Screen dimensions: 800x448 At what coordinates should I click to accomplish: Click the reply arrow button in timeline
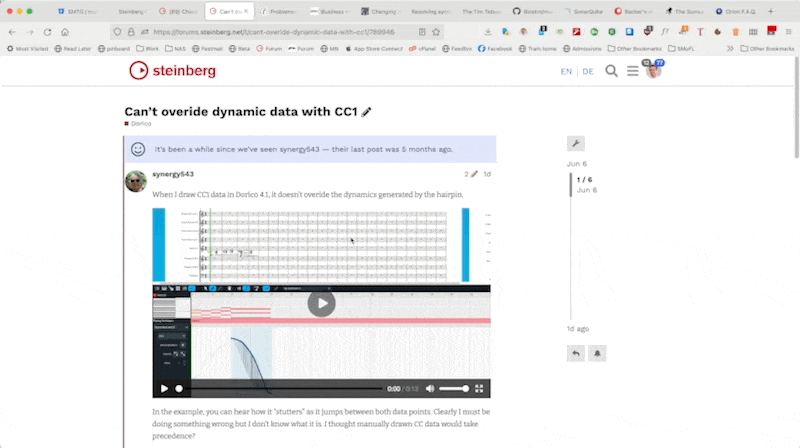pos(575,353)
